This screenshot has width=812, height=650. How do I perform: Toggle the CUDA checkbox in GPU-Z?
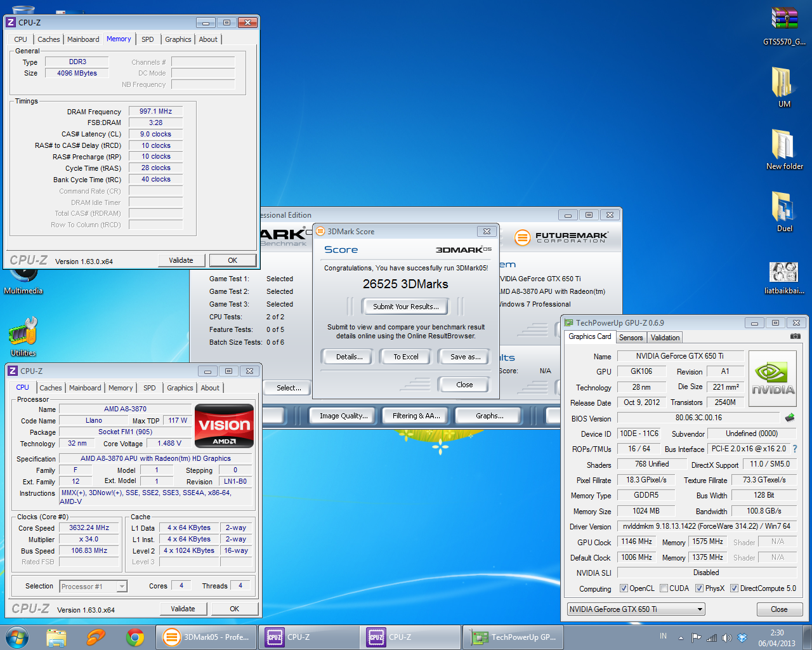pos(664,588)
